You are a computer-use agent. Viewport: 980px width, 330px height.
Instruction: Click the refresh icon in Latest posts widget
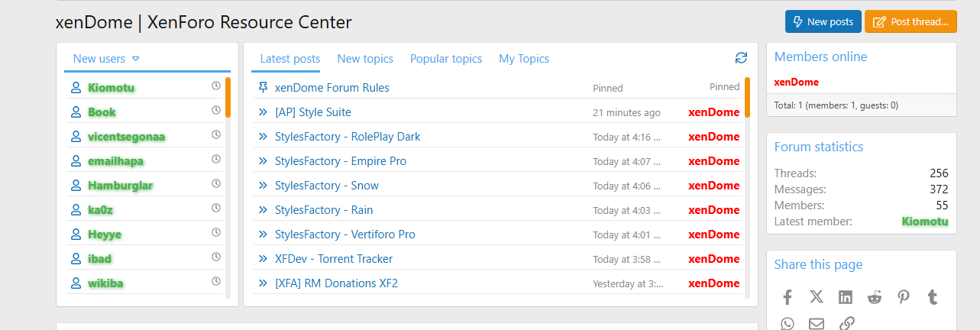741,58
